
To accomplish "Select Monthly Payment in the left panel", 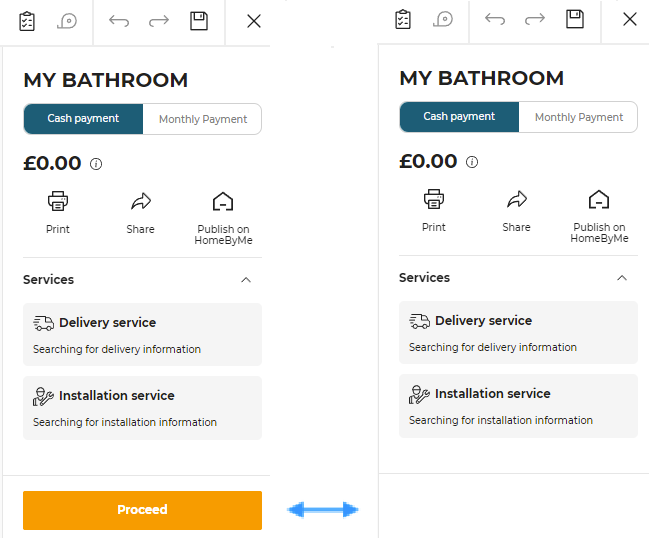I will coord(203,119).
